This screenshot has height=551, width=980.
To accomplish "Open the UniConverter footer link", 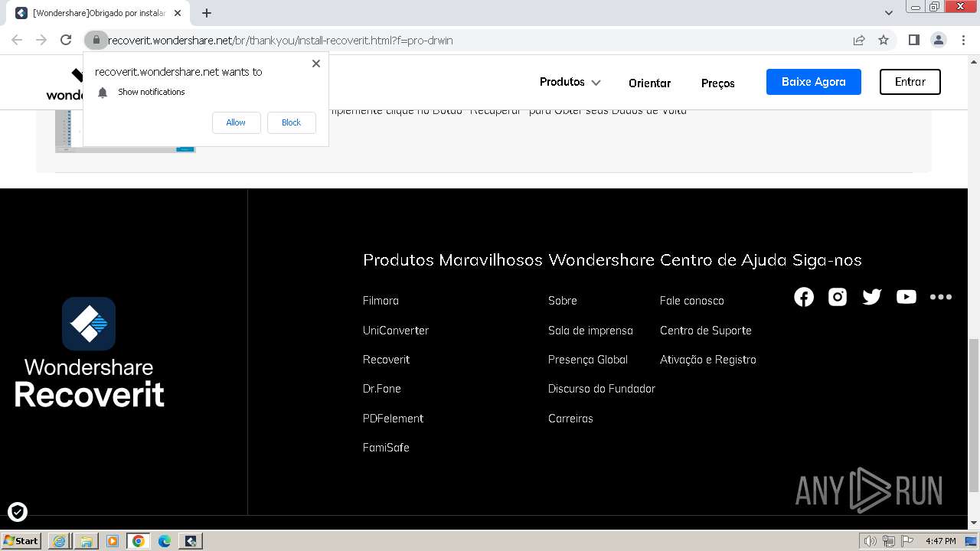I will tap(396, 331).
